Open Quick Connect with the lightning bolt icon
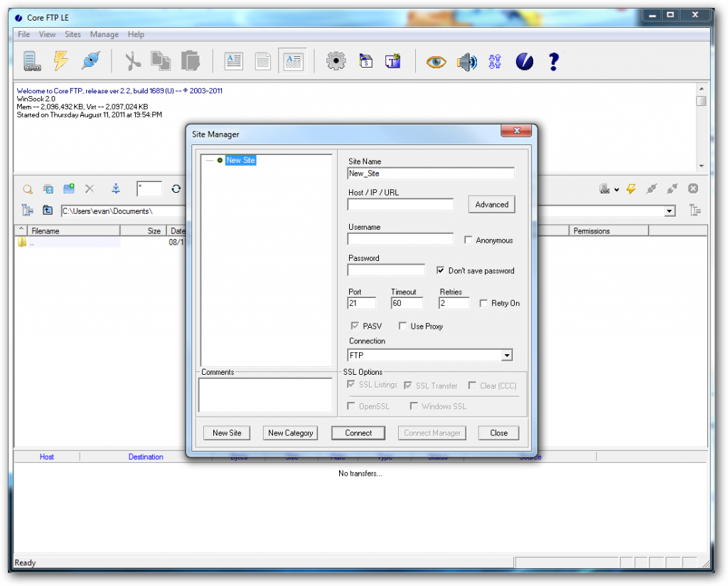The height and width of the screenshot is (586, 728). click(x=60, y=60)
